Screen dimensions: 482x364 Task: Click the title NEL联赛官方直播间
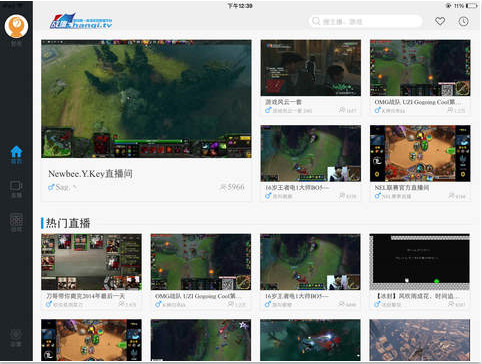402,187
